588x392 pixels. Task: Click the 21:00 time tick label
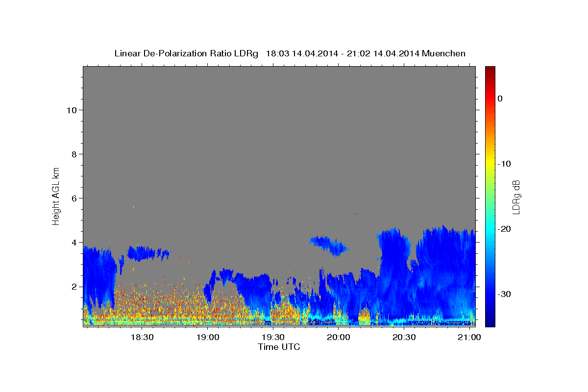point(470,338)
